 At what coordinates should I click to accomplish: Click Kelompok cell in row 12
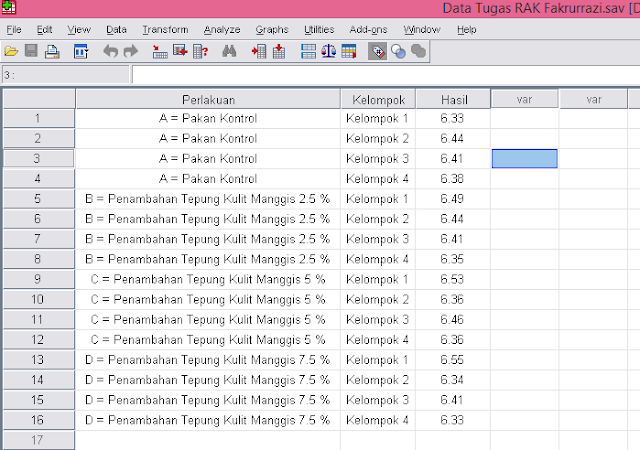[x=378, y=340]
